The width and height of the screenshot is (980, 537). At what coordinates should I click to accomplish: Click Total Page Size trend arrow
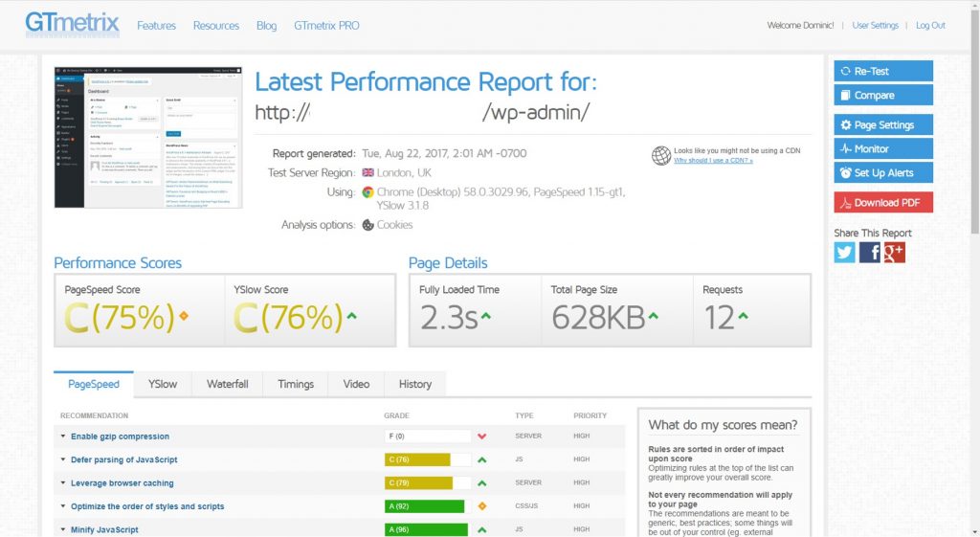[x=653, y=316]
